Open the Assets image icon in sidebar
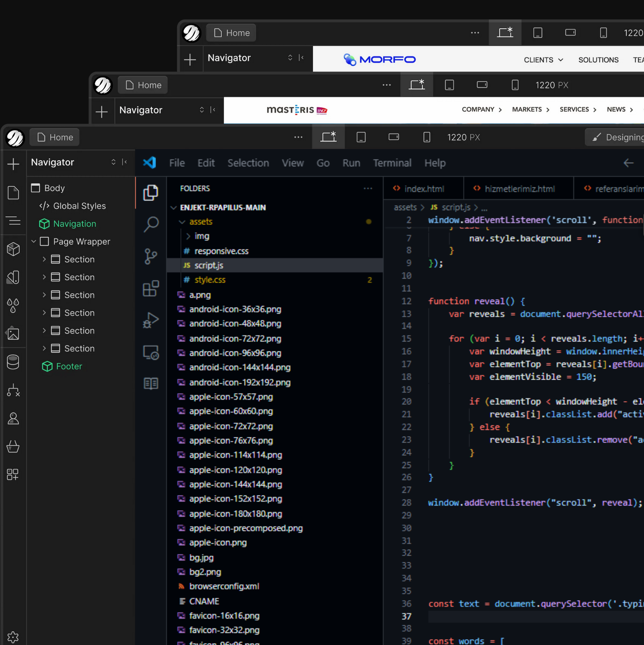Viewport: 644px width, 645px height. [13, 334]
